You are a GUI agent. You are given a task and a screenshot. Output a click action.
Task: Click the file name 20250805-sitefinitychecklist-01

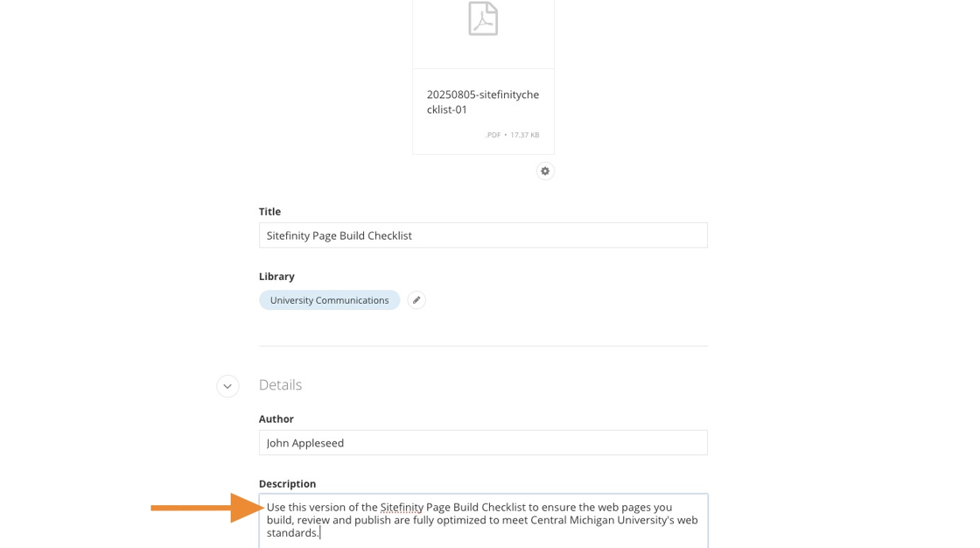click(x=483, y=102)
